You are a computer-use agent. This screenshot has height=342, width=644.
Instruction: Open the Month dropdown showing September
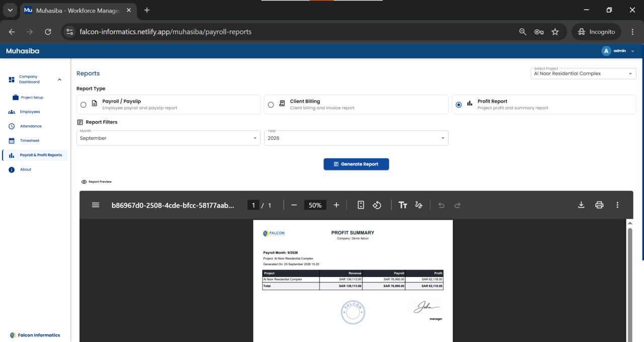point(169,138)
